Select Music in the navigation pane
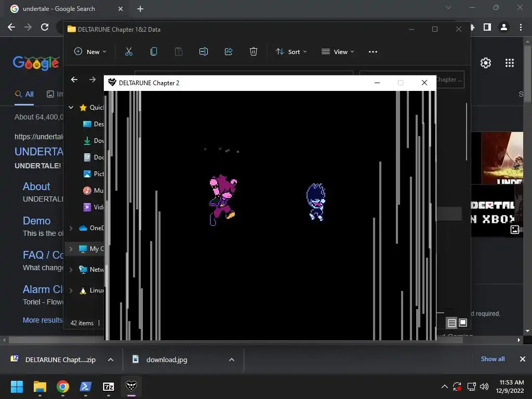Viewport: 532px width, 399px height. click(94, 190)
